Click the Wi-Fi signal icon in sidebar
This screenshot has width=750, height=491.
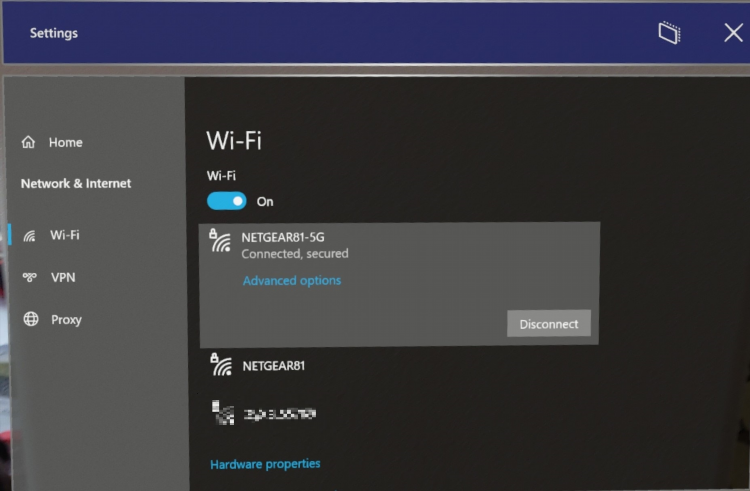pyautogui.click(x=29, y=236)
